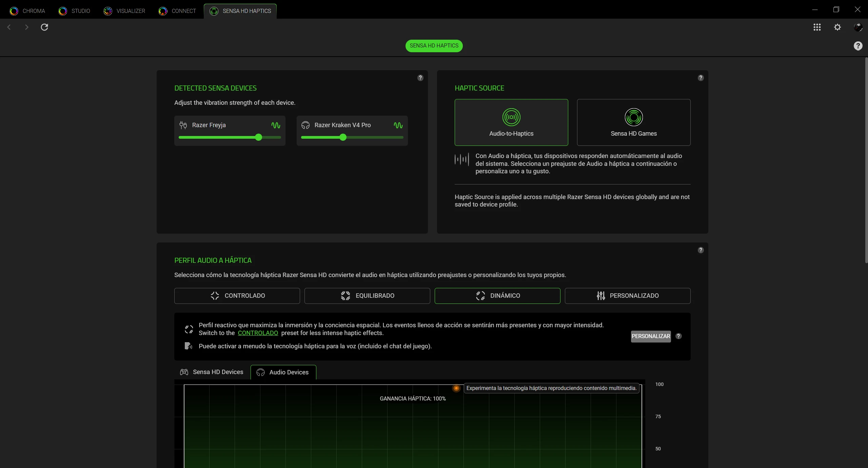Open help for Detected Sensa Devices panel

420,78
